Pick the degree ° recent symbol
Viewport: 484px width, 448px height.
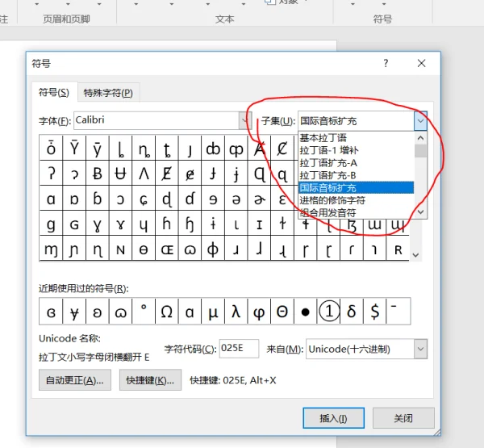pyautogui.click(x=144, y=312)
